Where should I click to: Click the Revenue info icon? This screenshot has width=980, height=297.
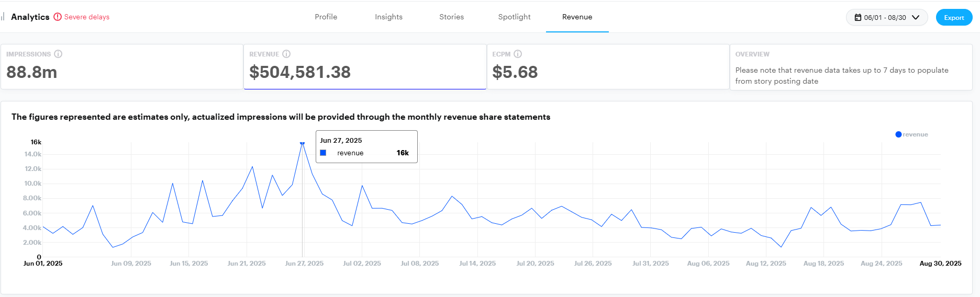point(286,54)
